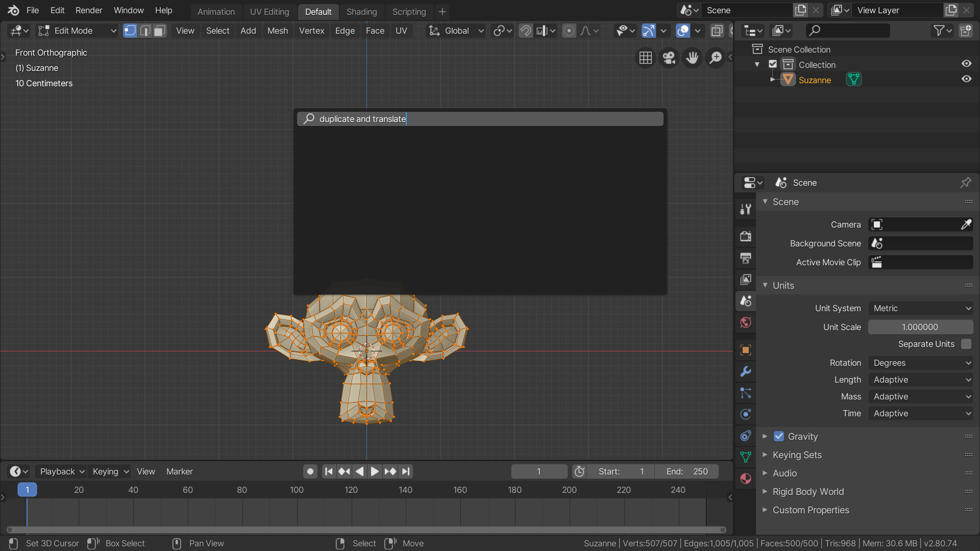Open the outliner filter dropdown
Image resolution: width=980 pixels, height=551 pixels.
pos(942,31)
